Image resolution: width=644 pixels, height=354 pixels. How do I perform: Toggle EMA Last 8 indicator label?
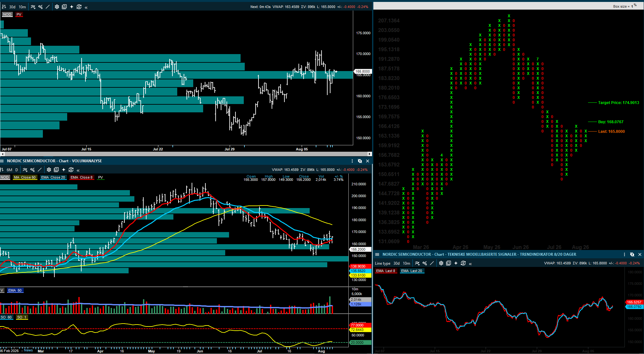pyautogui.click(x=386, y=271)
